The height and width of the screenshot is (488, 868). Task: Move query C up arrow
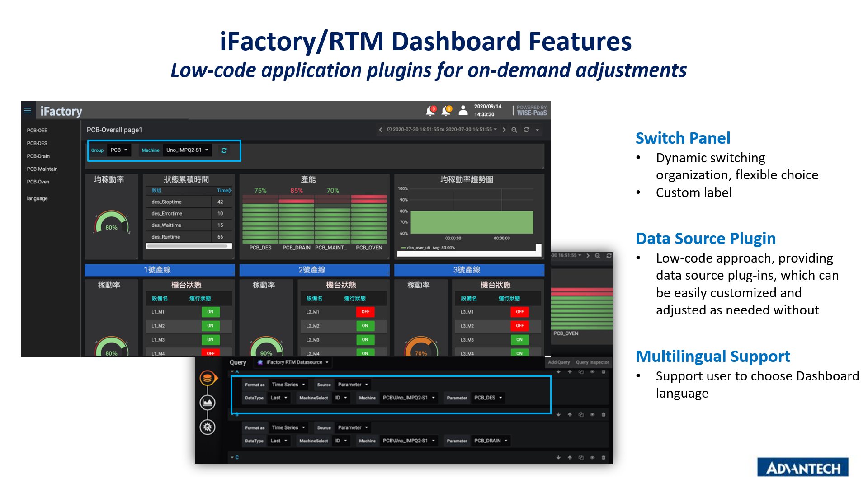(570, 458)
